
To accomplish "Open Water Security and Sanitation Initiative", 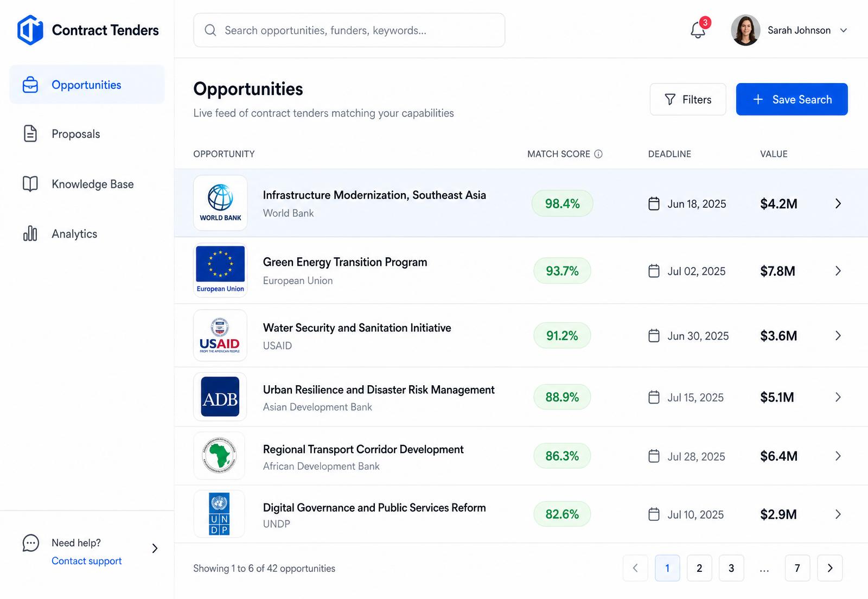I will [357, 328].
